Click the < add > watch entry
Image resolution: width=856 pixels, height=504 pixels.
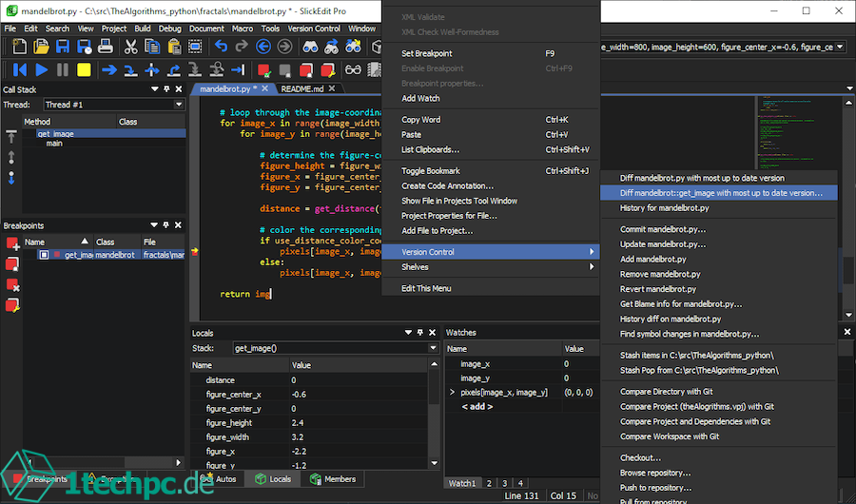pyautogui.click(x=478, y=406)
